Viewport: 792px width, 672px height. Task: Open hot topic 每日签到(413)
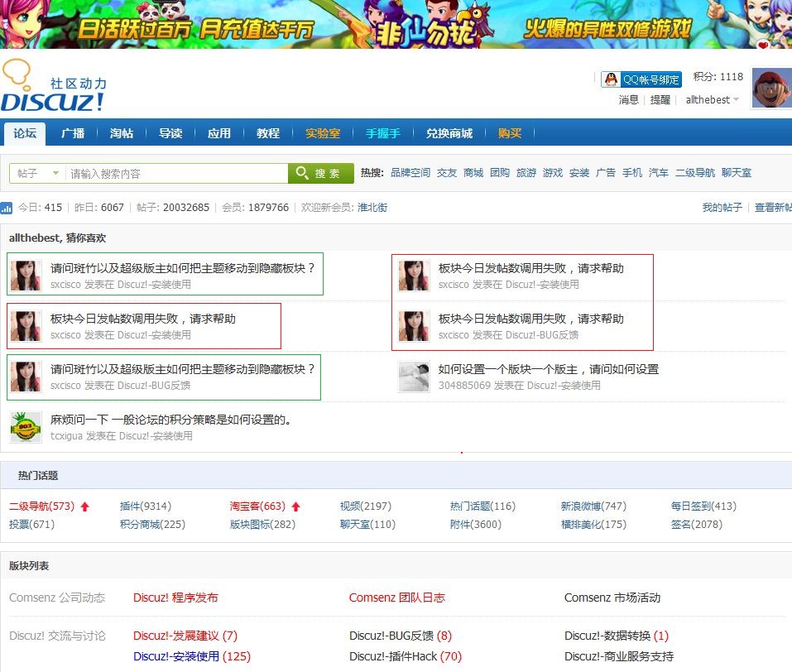tap(703, 506)
